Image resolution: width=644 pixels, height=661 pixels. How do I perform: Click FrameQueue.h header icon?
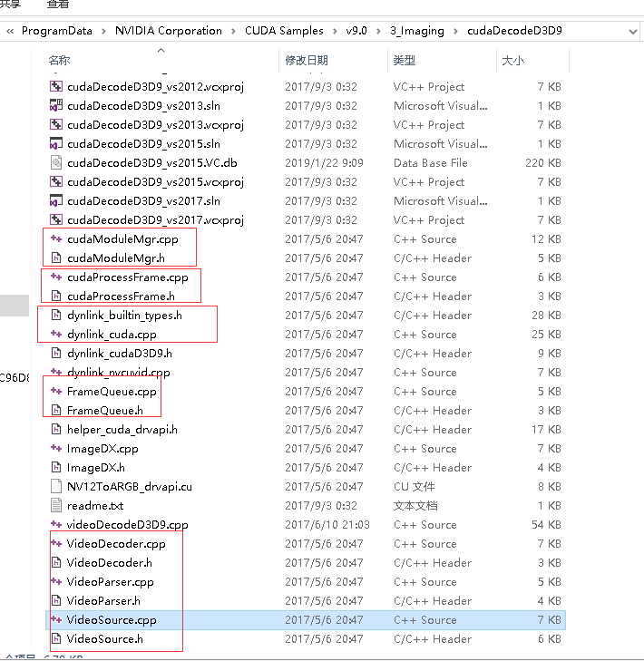click(x=56, y=410)
